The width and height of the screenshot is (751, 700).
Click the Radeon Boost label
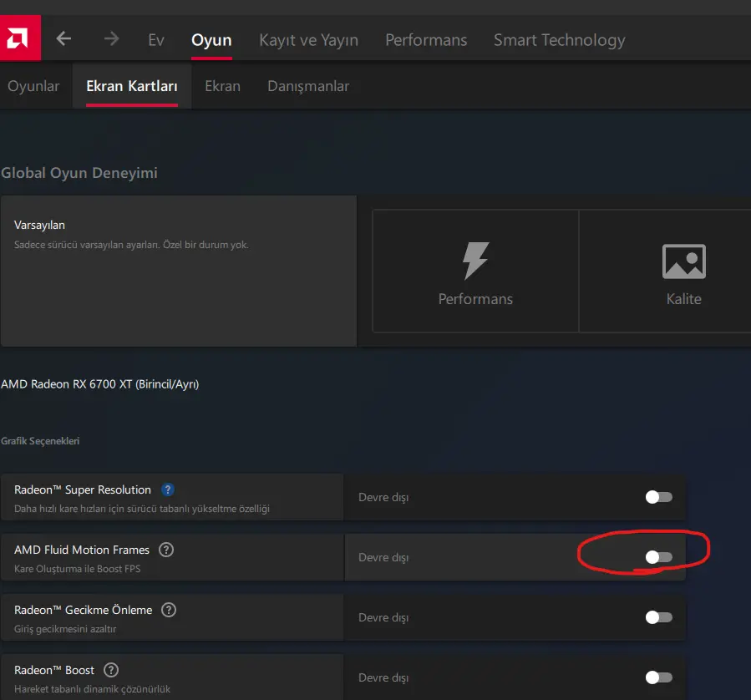(54, 670)
